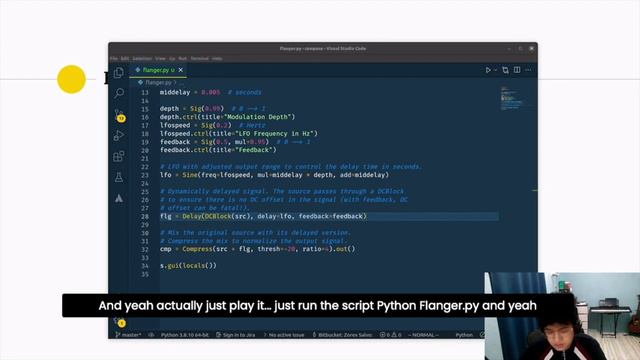The image size is (640, 360).
Task: Click the line s.gui(locals())
Action: pyautogui.click(x=188, y=266)
